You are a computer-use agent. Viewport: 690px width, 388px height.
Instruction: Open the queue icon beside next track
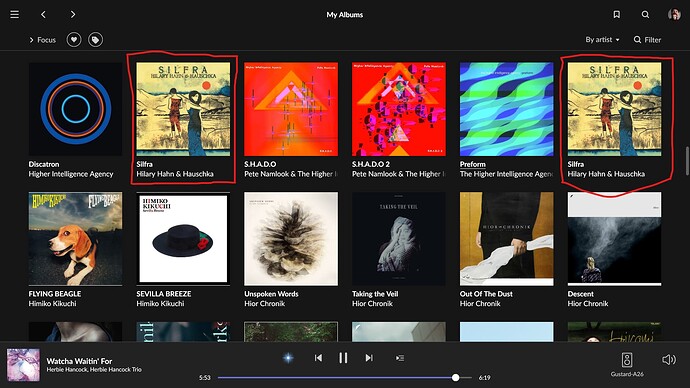400,358
